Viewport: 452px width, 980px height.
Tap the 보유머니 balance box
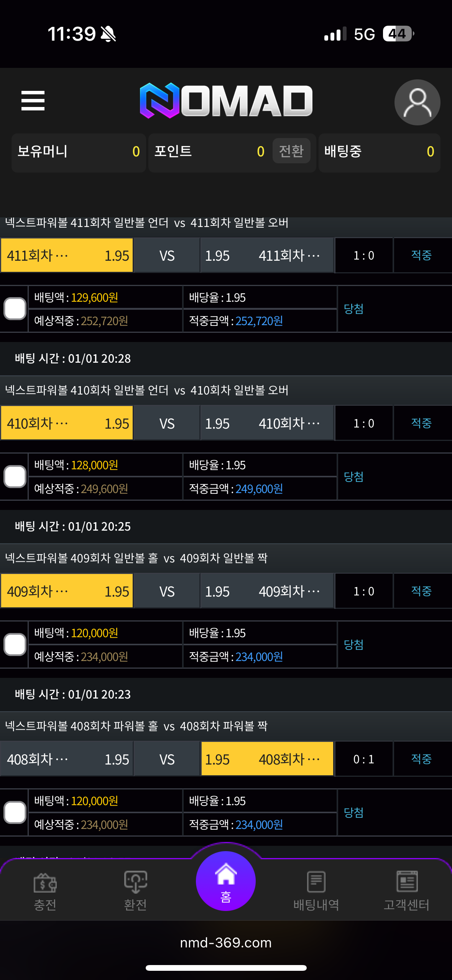point(79,152)
